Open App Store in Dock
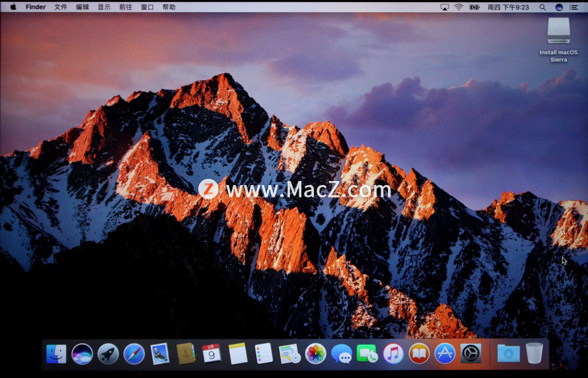 pyautogui.click(x=445, y=354)
